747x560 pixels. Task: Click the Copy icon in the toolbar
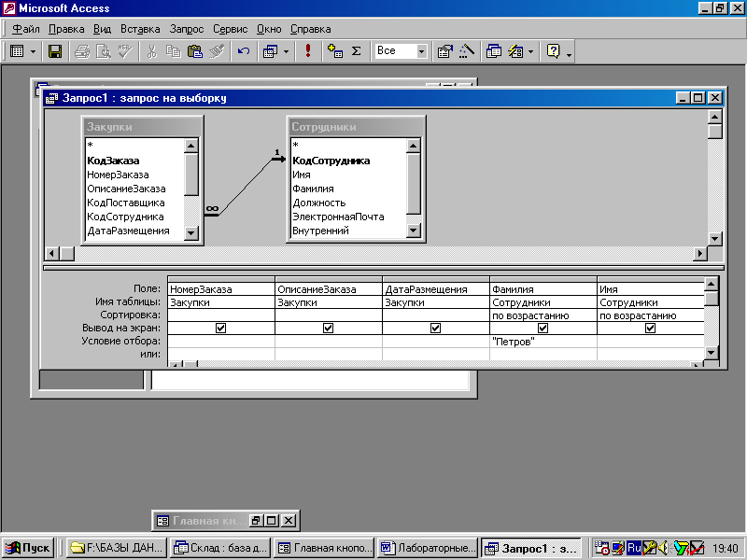pyautogui.click(x=173, y=51)
